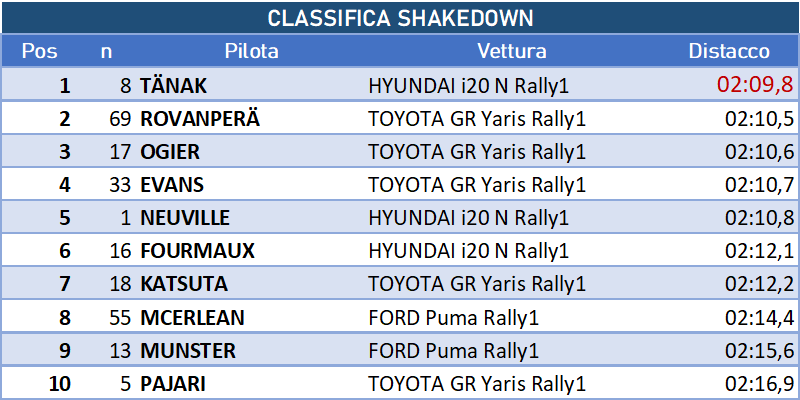Click the KATSUTA driver name
Screen dimensions: 800x400
[184, 283]
